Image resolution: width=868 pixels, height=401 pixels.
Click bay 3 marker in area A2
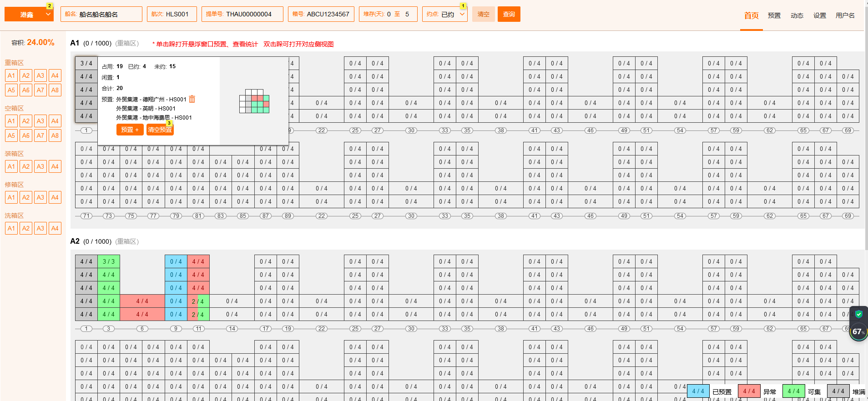point(108,329)
